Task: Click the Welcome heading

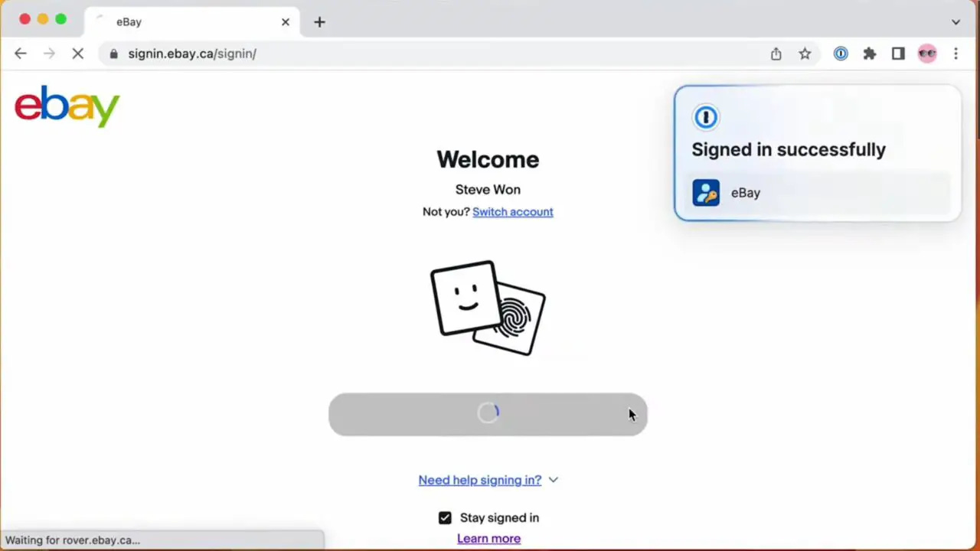Action: [x=488, y=159]
